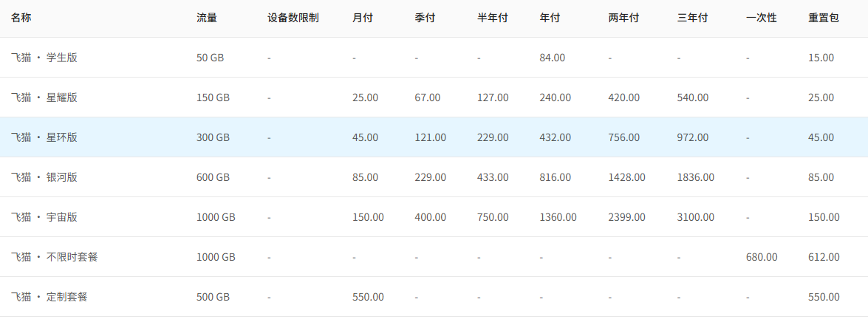Select the highlighted 飞猫 · 星环版 row
The width and height of the screenshot is (868, 322).
(434, 137)
